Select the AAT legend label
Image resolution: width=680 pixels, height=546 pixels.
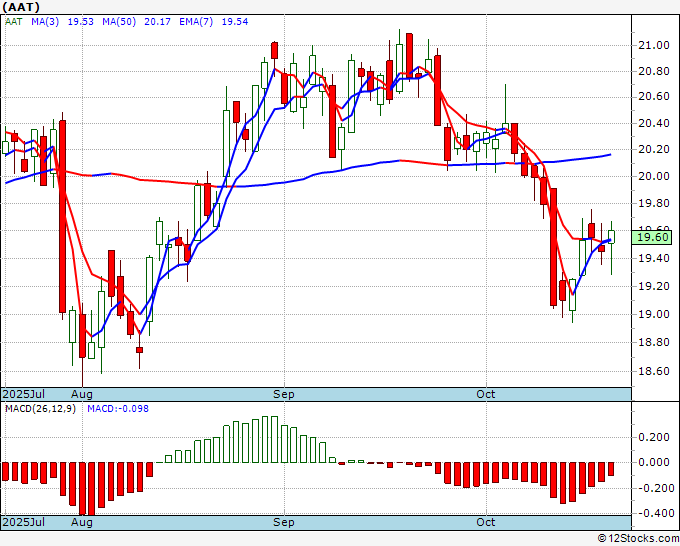[x=13, y=22]
